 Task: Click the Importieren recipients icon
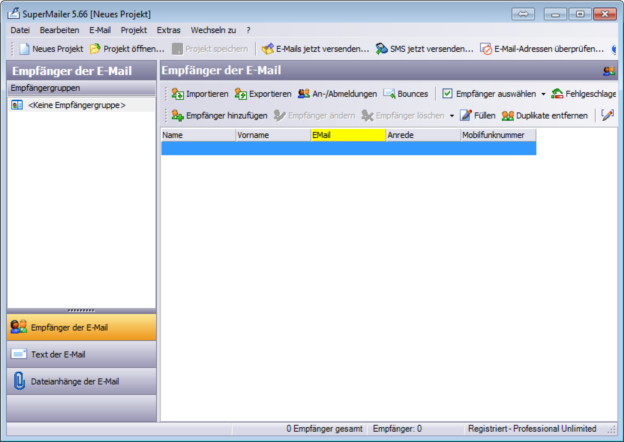tap(177, 94)
